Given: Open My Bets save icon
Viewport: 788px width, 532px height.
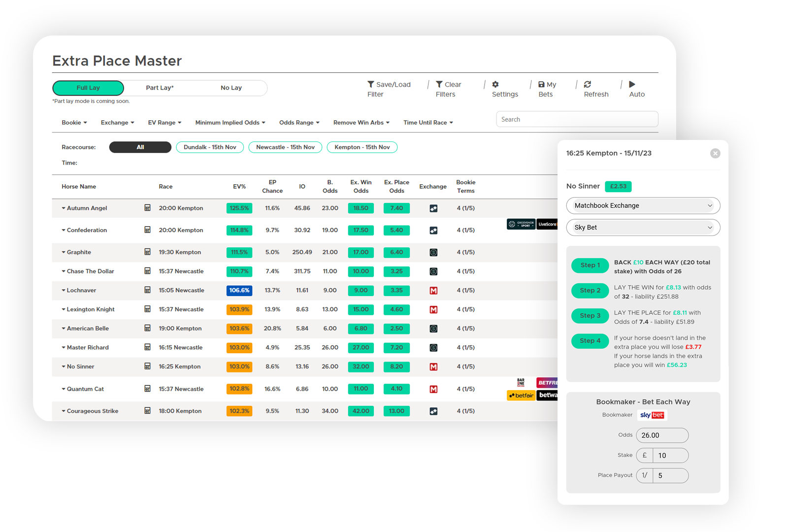Looking at the screenshot, I should (x=541, y=85).
